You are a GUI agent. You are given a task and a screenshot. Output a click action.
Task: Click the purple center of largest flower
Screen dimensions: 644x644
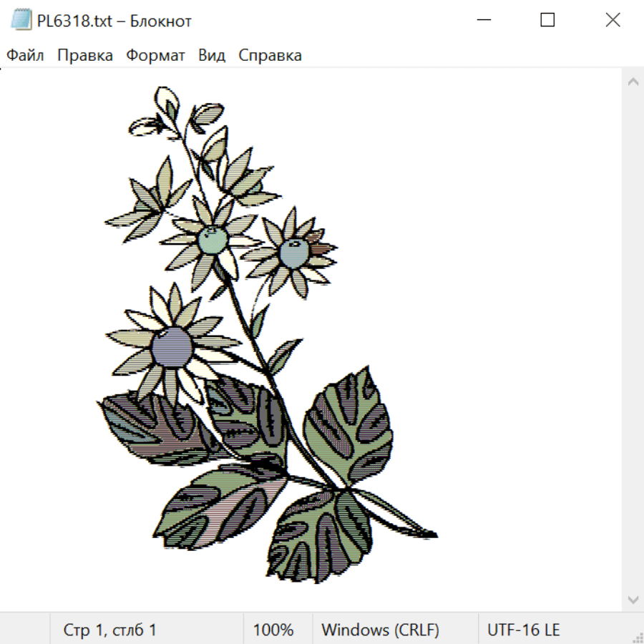171,348
